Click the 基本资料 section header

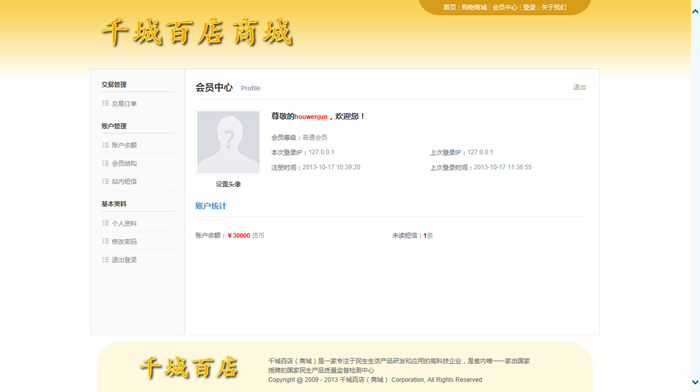coord(114,204)
